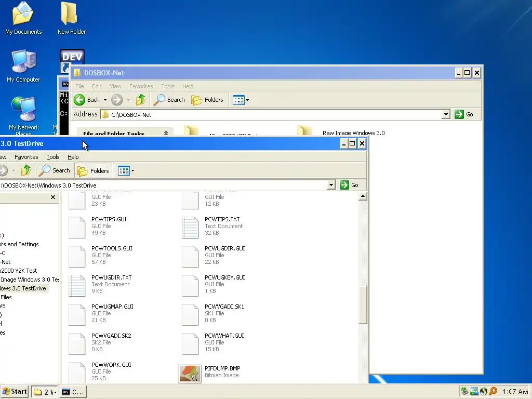Click Search in TestDrive toolbar
Image resolution: width=532 pixels, height=399 pixels.
point(54,170)
